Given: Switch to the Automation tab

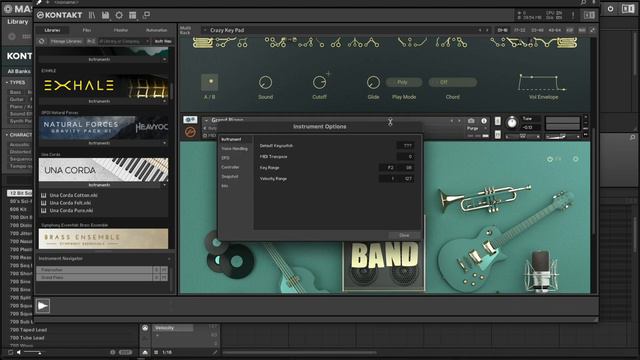Looking at the screenshot, I should [x=156, y=30].
